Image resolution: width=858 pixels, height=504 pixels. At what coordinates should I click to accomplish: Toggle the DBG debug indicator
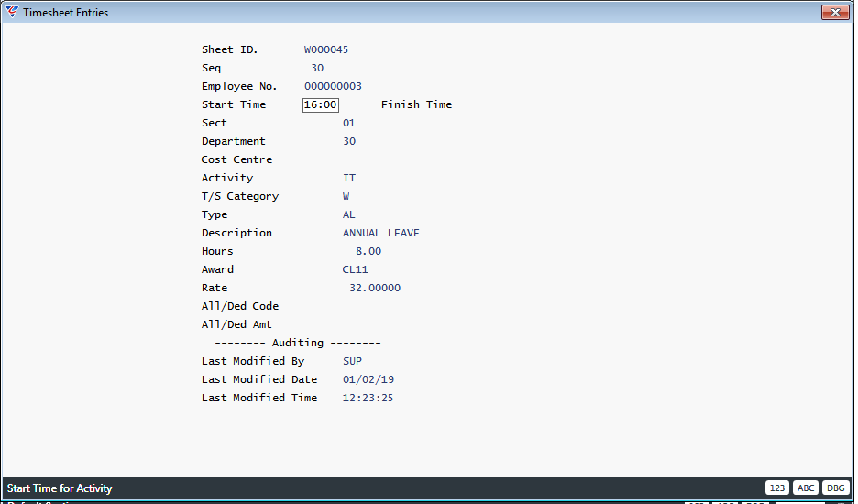tap(836, 488)
